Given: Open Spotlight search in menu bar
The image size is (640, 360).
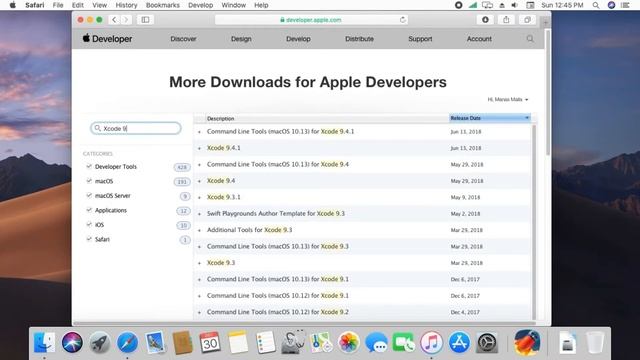Looking at the screenshot, I should tap(596, 5).
